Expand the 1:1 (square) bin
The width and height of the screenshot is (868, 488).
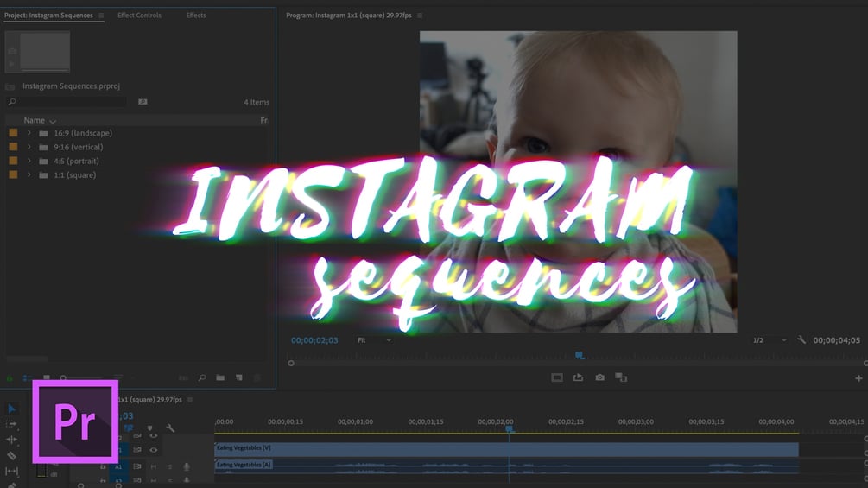click(x=29, y=174)
